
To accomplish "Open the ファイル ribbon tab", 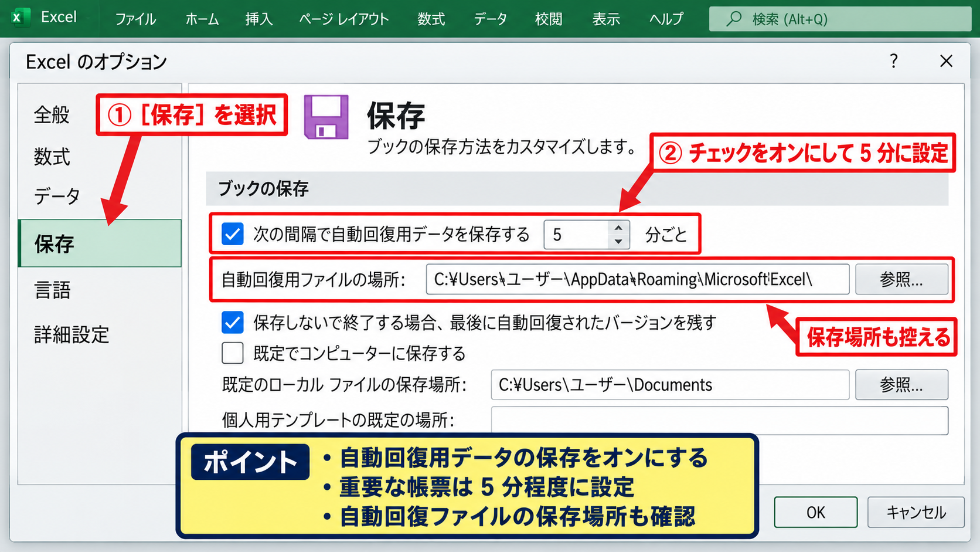I will coord(135,19).
